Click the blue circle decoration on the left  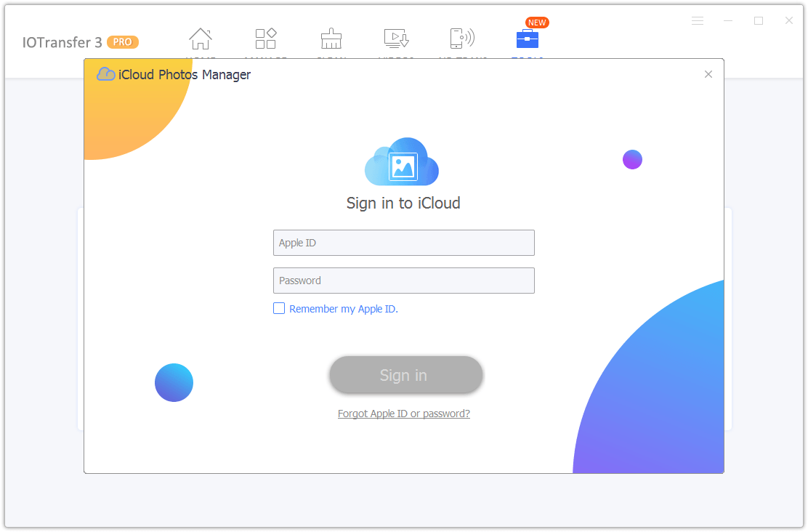tap(174, 382)
